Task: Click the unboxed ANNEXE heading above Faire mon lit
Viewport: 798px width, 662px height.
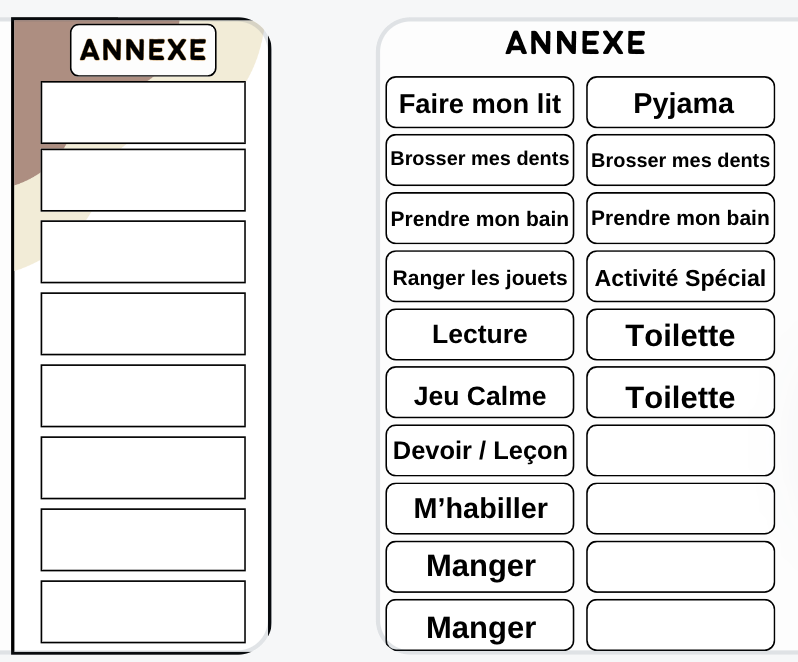Action: click(575, 43)
